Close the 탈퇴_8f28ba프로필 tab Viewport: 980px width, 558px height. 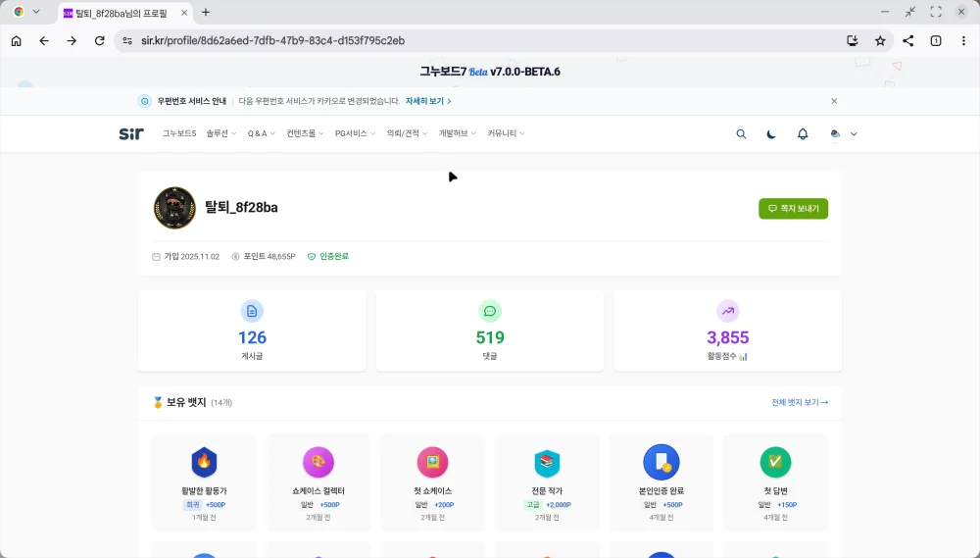click(x=184, y=13)
